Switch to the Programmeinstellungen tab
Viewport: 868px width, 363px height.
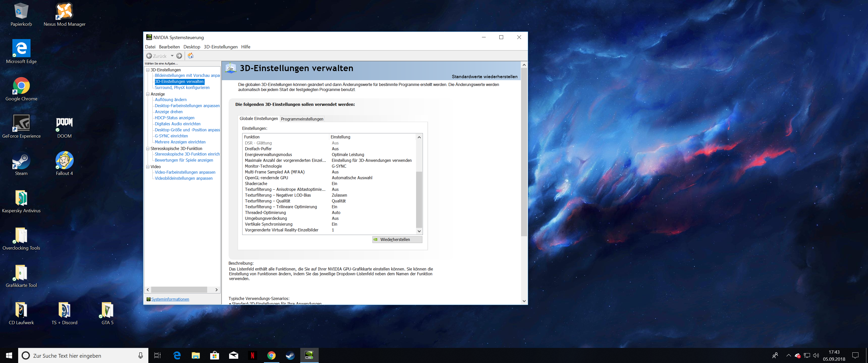coord(302,119)
